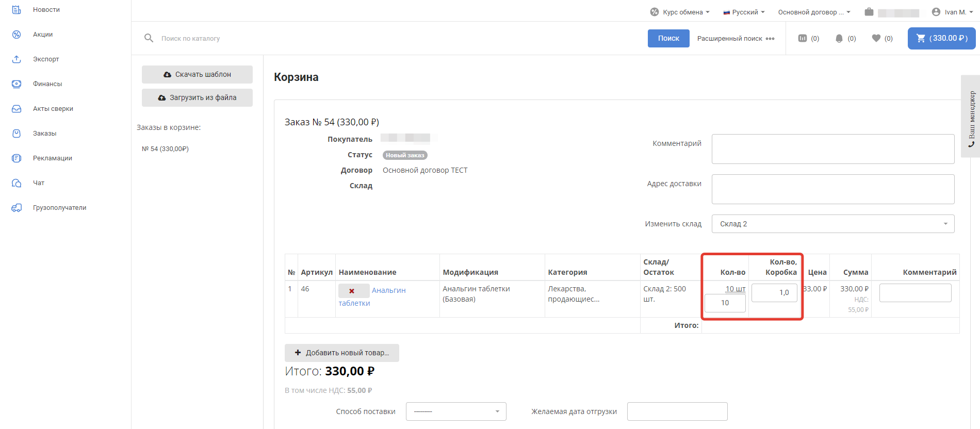
Task: Open the Способ поставки dropdown
Action: [x=456, y=411]
